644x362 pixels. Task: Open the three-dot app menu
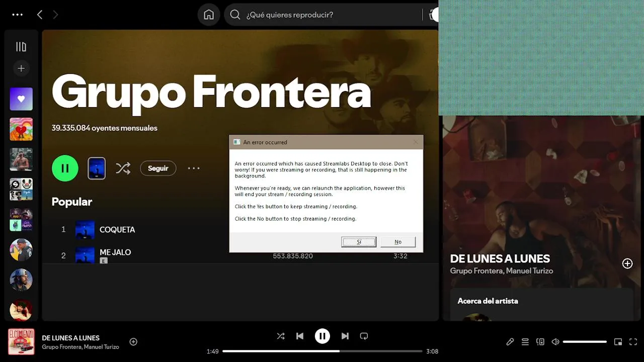click(x=18, y=15)
